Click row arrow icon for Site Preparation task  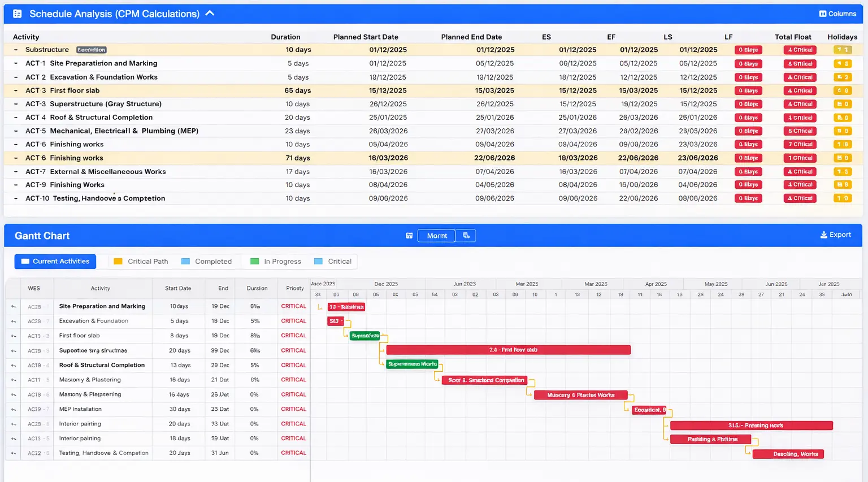tap(14, 306)
